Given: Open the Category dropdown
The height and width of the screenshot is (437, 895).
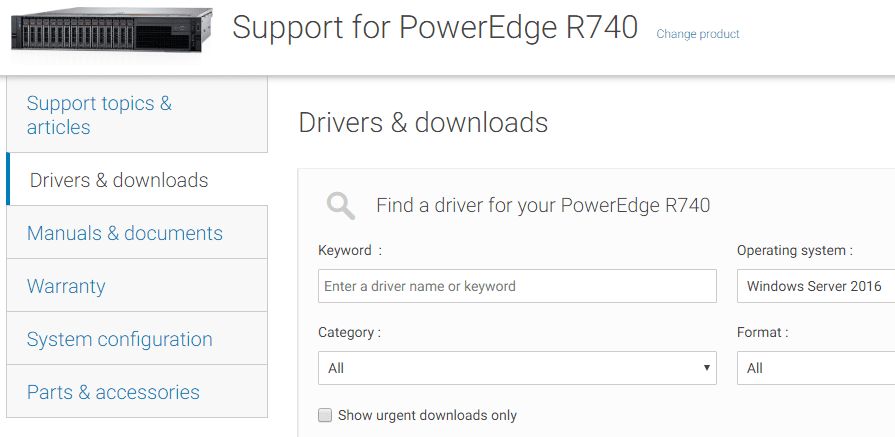Looking at the screenshot, I should 517,368.
